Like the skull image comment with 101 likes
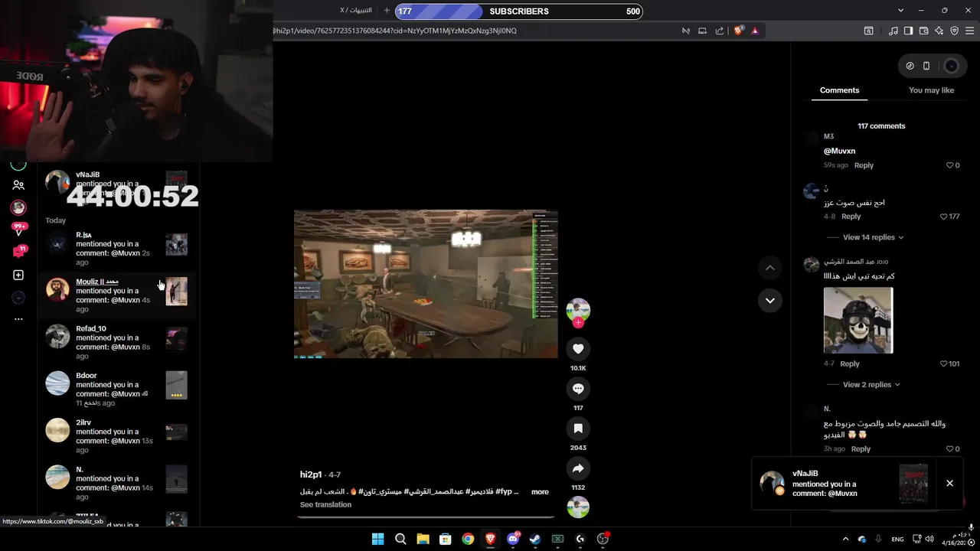Screen dimensions: 980x551 coord(944,364)
